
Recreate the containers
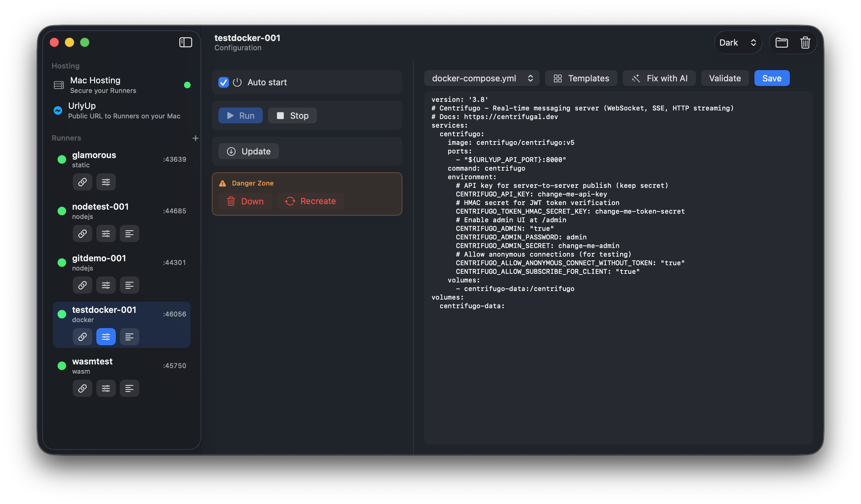coord(310,201)
